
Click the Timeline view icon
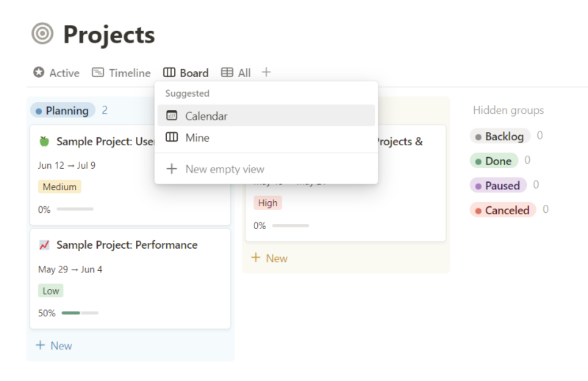point(98,73)
